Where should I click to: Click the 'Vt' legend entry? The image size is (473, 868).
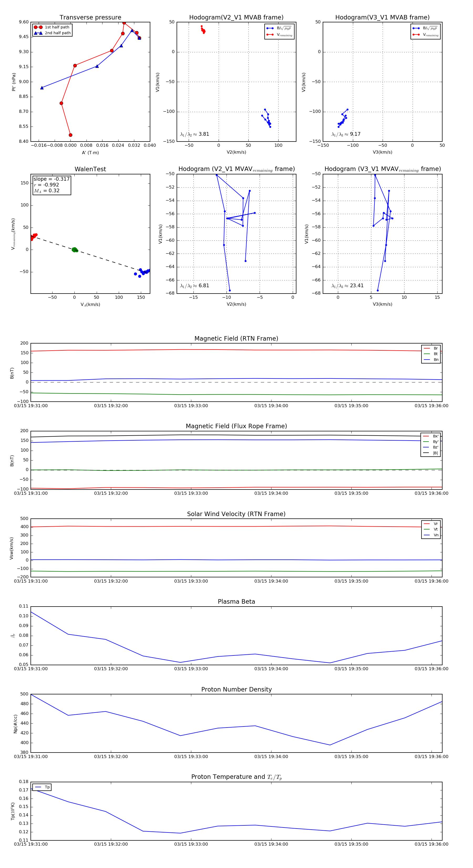(431, 529)
